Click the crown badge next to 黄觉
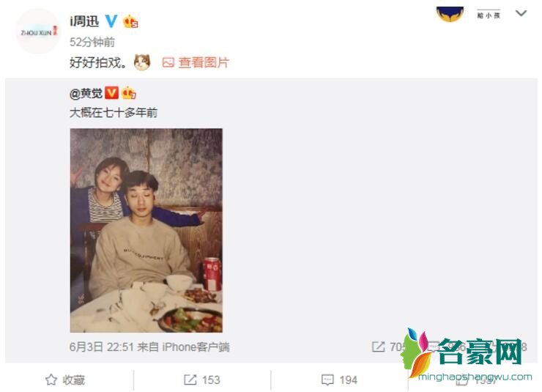 (x=129, y=92)
